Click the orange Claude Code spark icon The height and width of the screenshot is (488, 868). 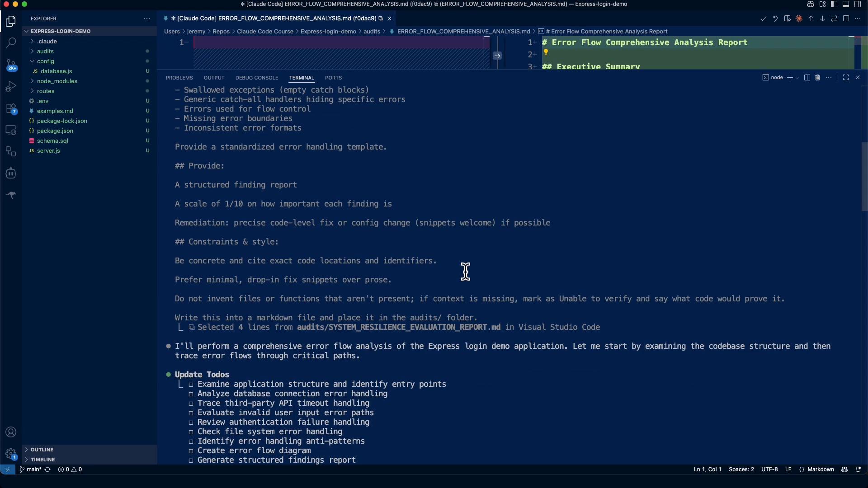(799, 19)
